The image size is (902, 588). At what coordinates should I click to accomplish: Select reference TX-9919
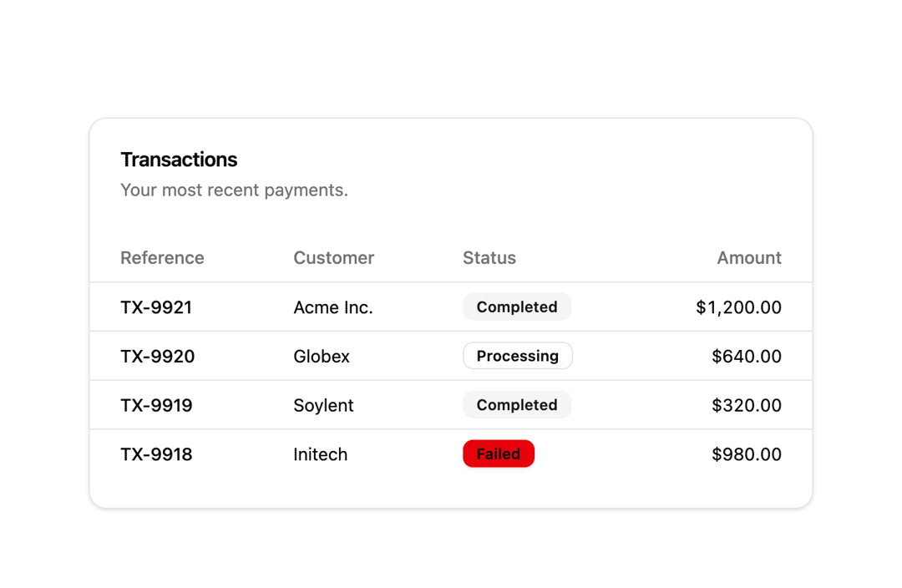(x=156, y=405)
